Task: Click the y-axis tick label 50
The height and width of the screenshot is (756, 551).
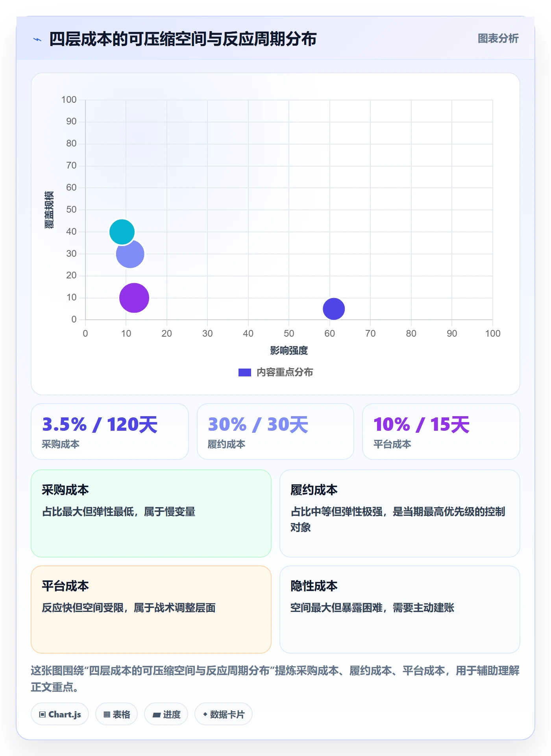Action: [x=71, y=209]
